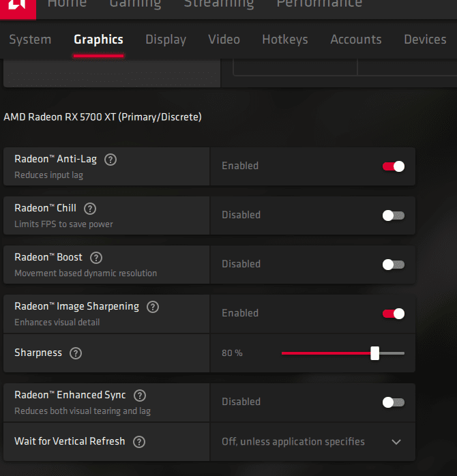
Task: Switch to the Devices tab
Action: (425, 40)
